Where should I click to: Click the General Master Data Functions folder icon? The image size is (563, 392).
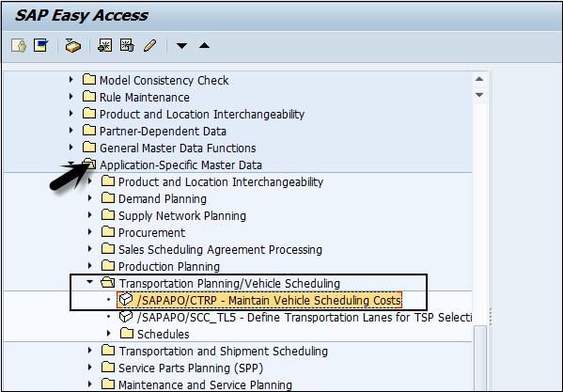point(89,147)
